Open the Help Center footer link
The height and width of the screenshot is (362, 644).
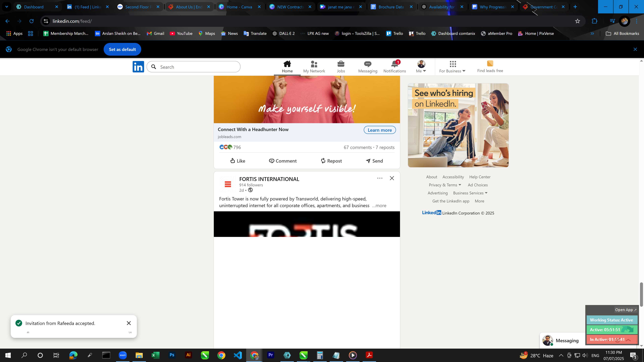pos(479,177)
